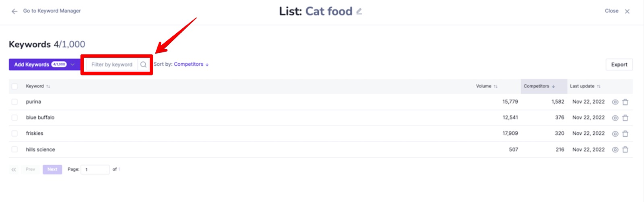The height and width of the screenshot is (202, 644).
Task: Open Sort by Competitors dropdown
Action: pos(191,64)
